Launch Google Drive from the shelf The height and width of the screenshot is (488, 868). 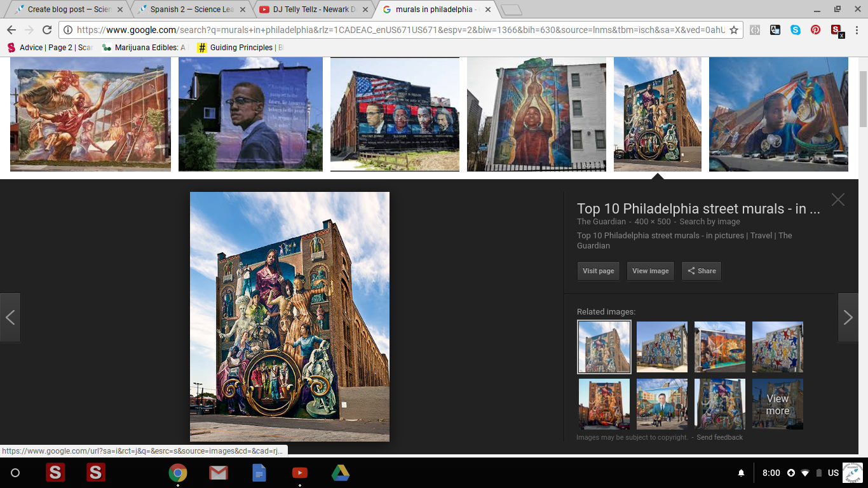pos(341,473)
